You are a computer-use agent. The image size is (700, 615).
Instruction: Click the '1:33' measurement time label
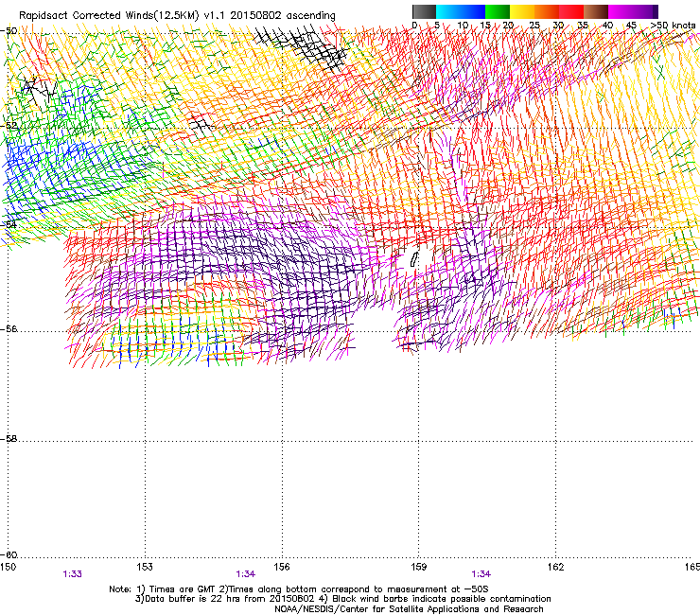(x=72, y=574)
